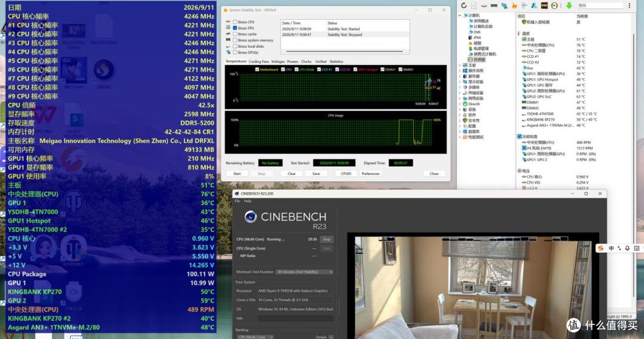Enable the Stress CPU checkbox
Image resolution: width=644 pixels, height=339 pixels.
[235, 21]
